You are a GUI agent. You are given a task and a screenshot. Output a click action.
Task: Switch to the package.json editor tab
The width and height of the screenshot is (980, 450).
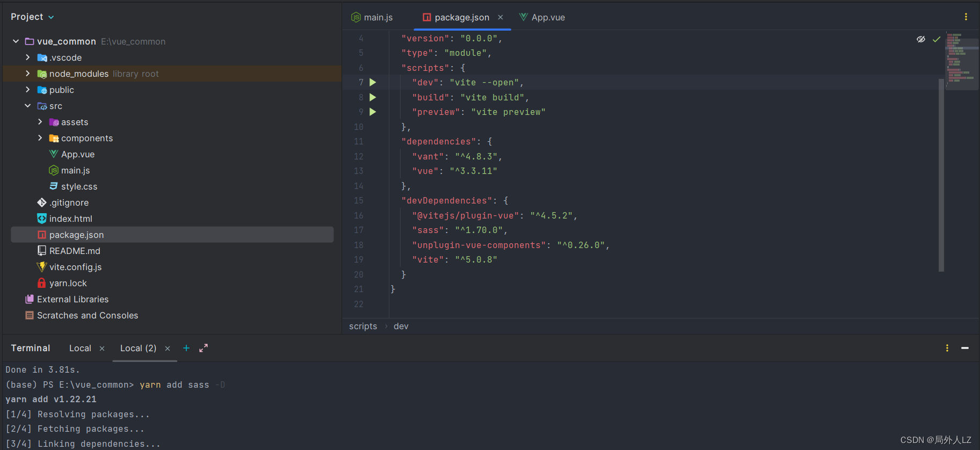(462, 17)
